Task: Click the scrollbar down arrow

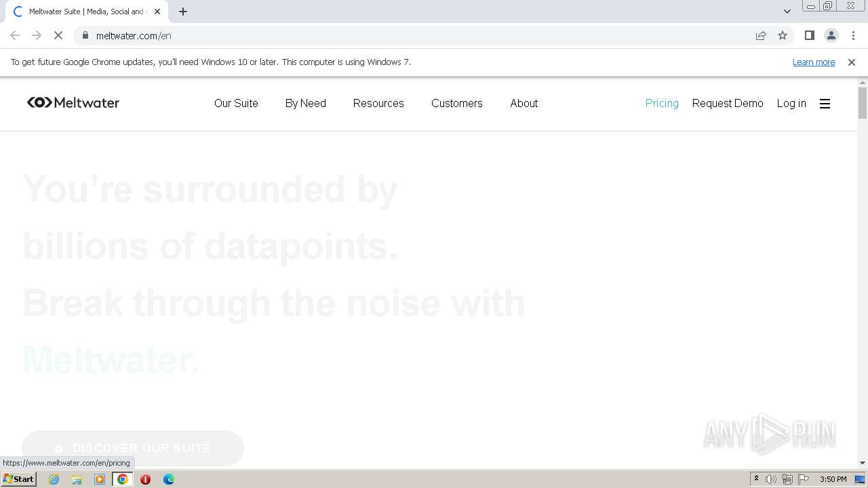Action: click(863, 463)
